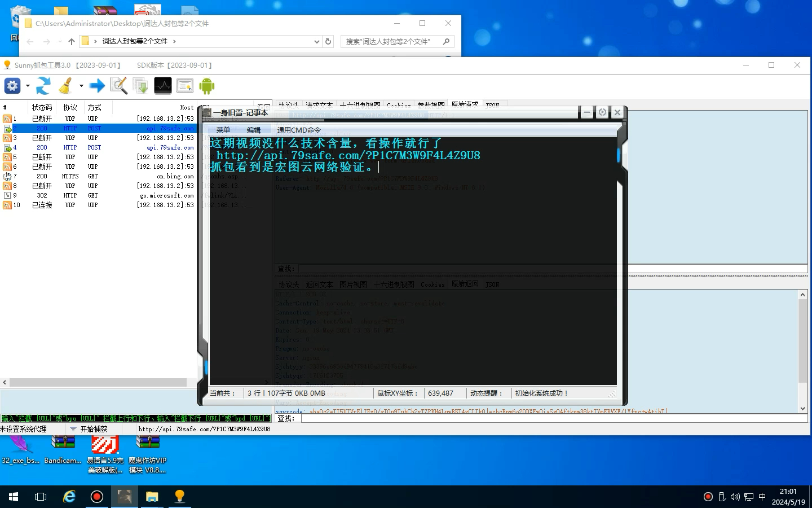Screen dimensions: 812x508
Task: Open the 易语言5.9完美破解版 desktop icon
Action: (x=105, y=454)
